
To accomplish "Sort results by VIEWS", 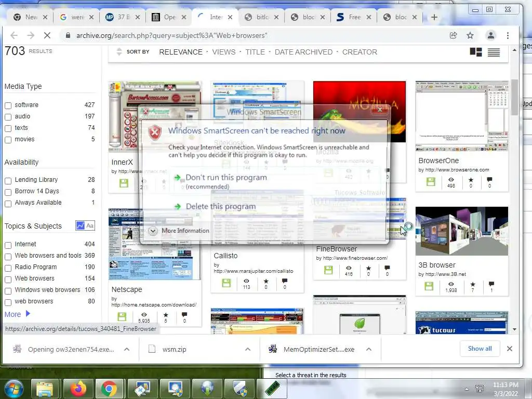I will pyautogui.click(x=223, y=52).
